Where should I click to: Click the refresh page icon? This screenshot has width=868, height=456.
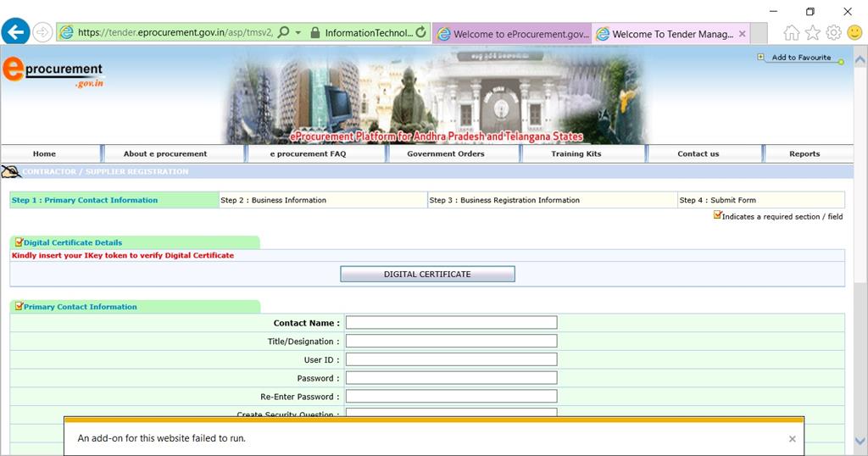point(421,32)
